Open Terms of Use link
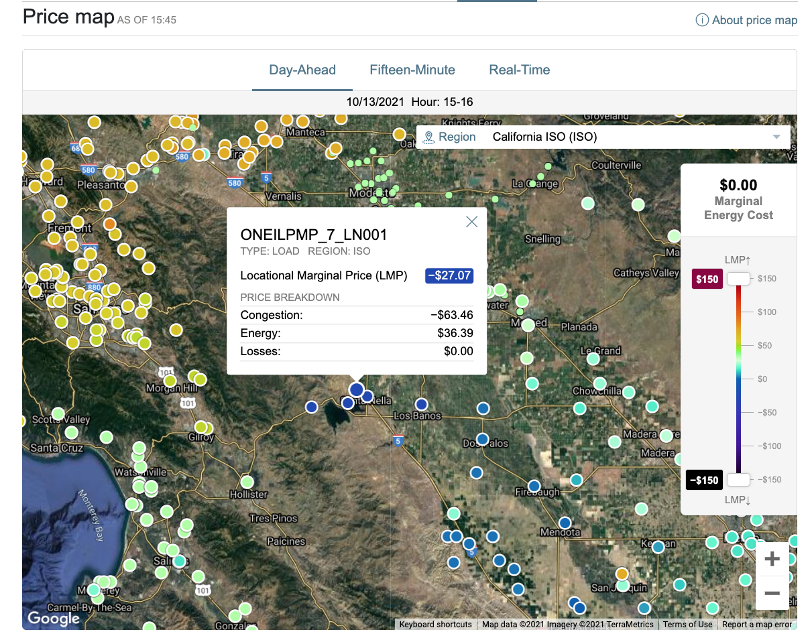Screen dimensions: 812x644 (x=687, y=625)
